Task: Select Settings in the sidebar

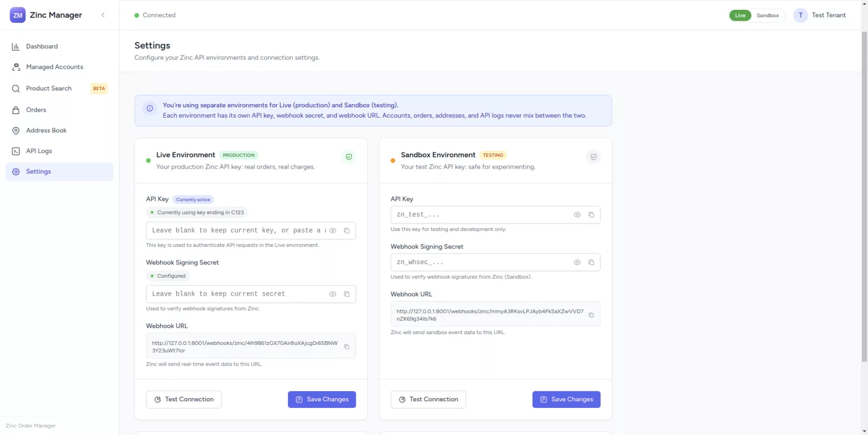Action: coord(59,172)
